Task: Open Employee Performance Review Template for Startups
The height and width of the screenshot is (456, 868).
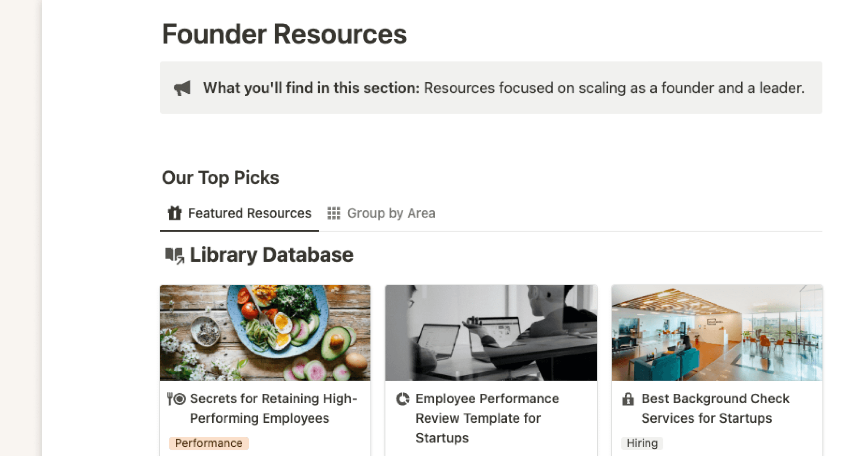Action: coord(487,418)
